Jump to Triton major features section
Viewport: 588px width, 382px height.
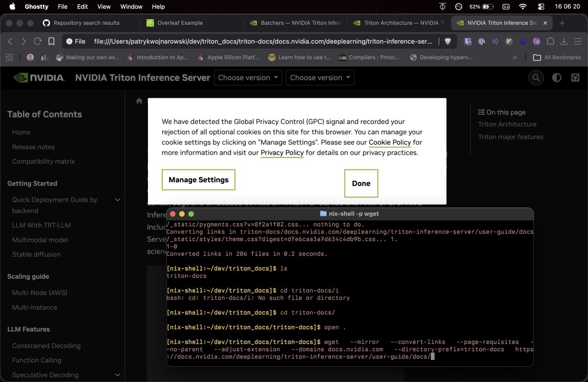tap(511, 137)
